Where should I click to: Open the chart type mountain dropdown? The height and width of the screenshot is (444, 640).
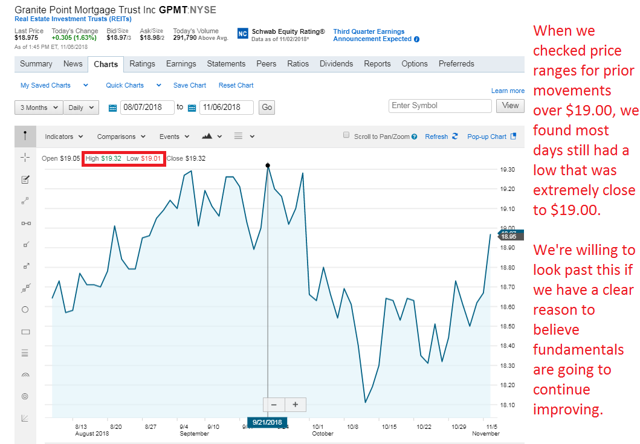pos(212,136)
